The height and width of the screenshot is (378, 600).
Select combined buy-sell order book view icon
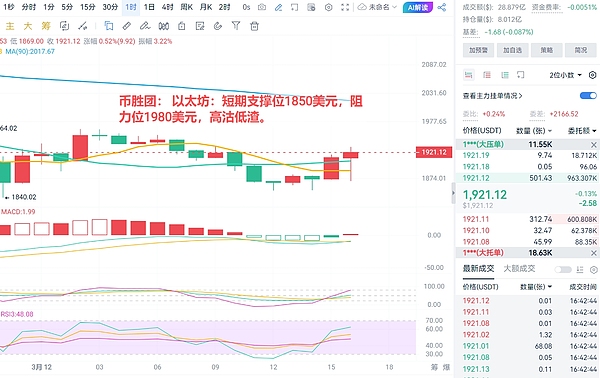(x=469, y=75)
